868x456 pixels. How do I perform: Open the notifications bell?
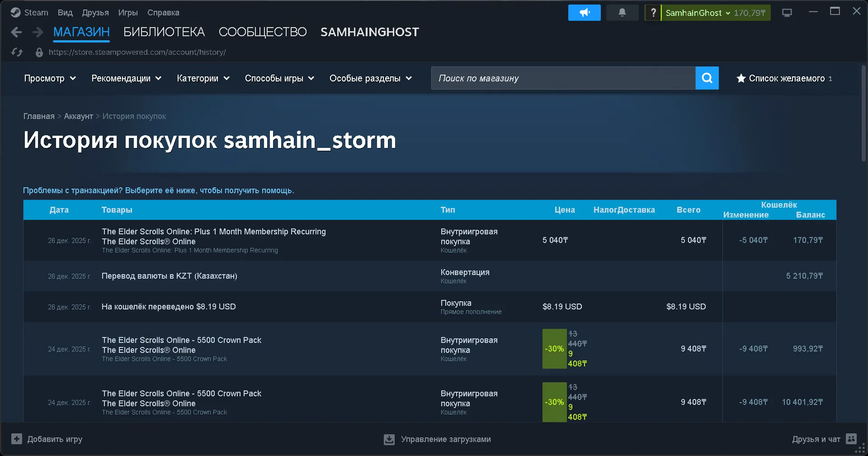[x=622, y=13]
